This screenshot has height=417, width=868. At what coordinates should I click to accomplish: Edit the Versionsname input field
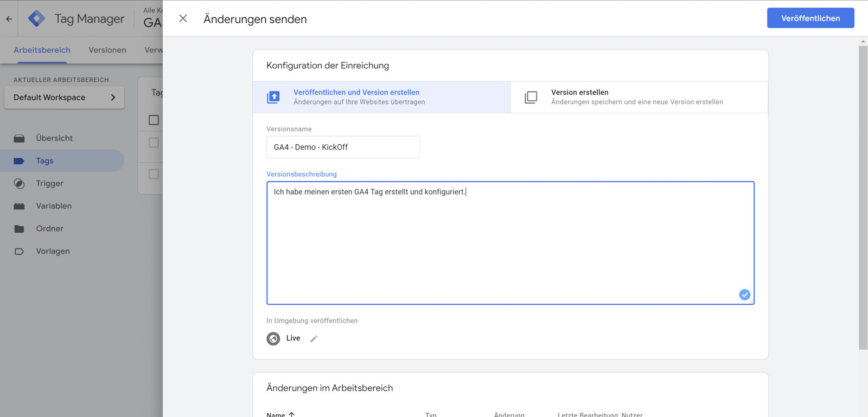tap(343, 147)
